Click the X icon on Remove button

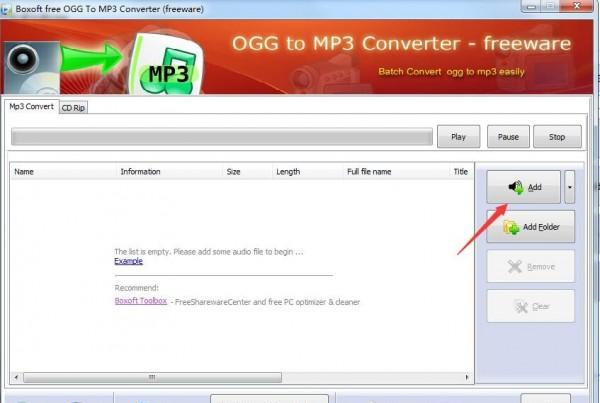tap(515, 266)
